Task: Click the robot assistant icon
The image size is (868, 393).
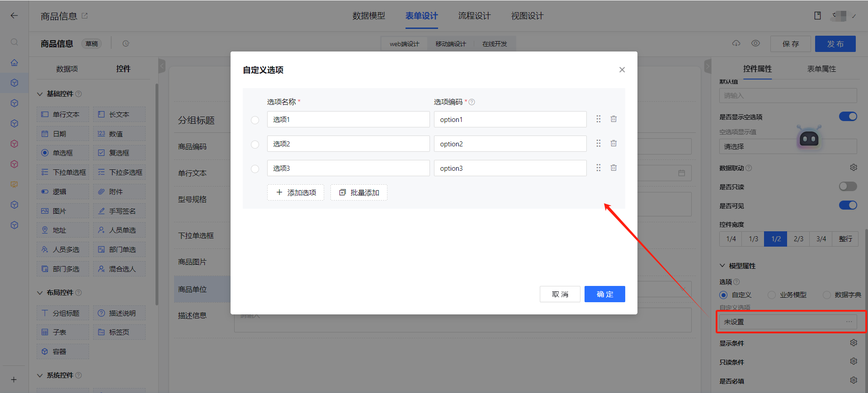Action: pos(809,138)
